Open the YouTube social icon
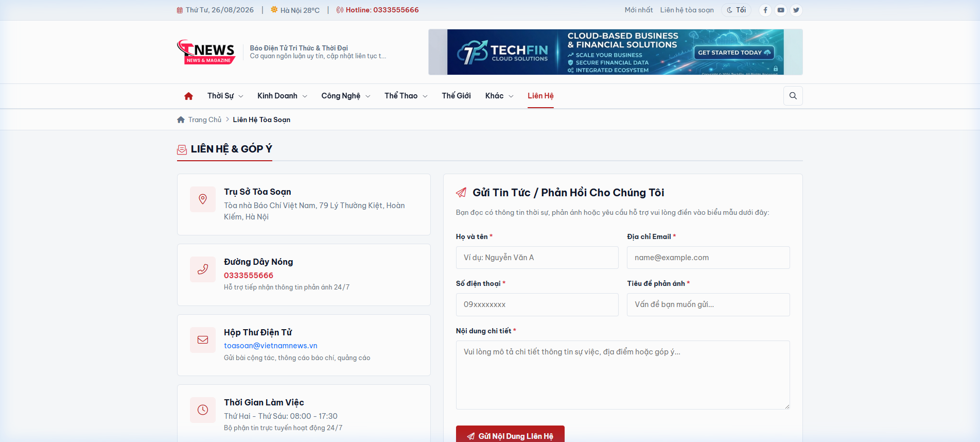 [x=781, y=10]
